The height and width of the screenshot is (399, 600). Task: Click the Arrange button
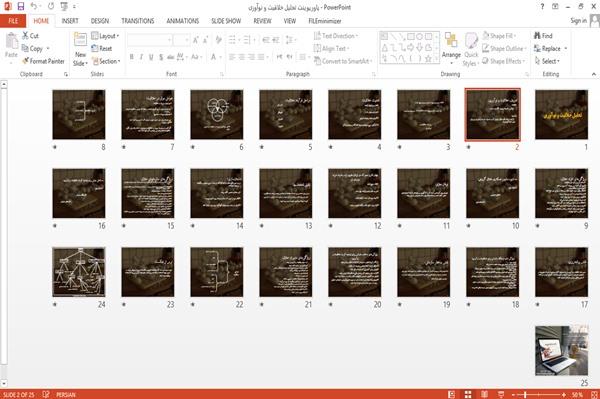(451, 48)
